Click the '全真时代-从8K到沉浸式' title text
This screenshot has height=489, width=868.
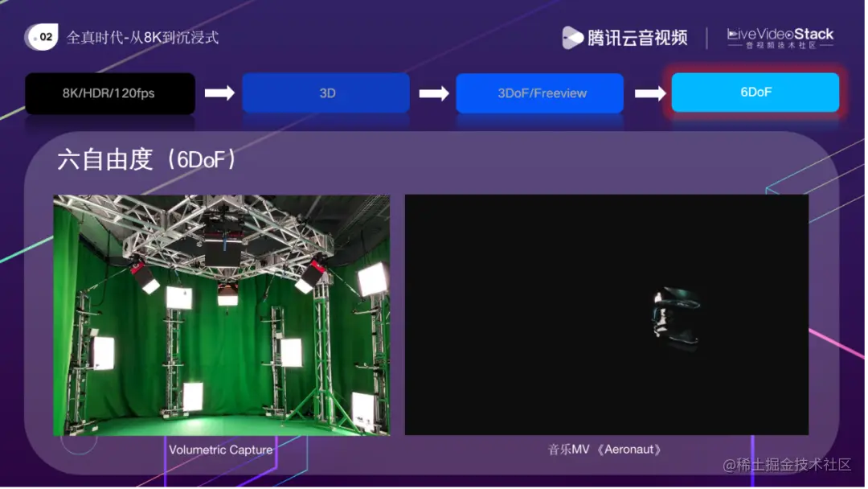[143, 38]
